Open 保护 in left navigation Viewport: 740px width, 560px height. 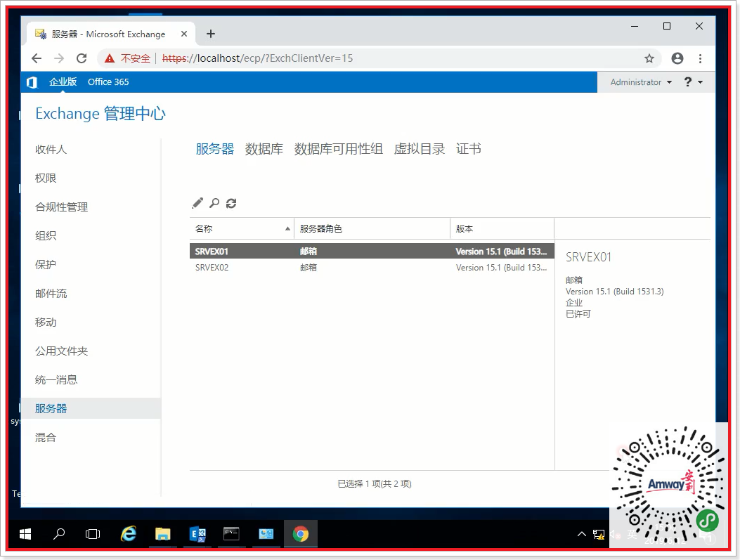(x=46, y=265)
